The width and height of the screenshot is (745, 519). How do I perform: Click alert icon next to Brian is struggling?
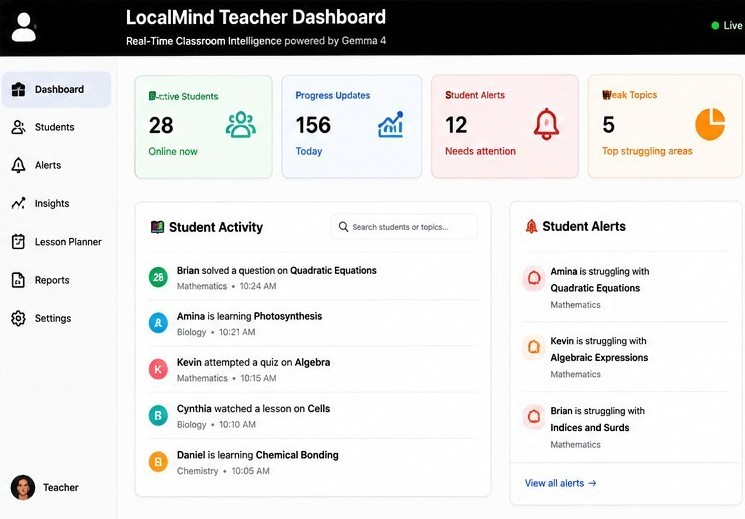[534, 417]
